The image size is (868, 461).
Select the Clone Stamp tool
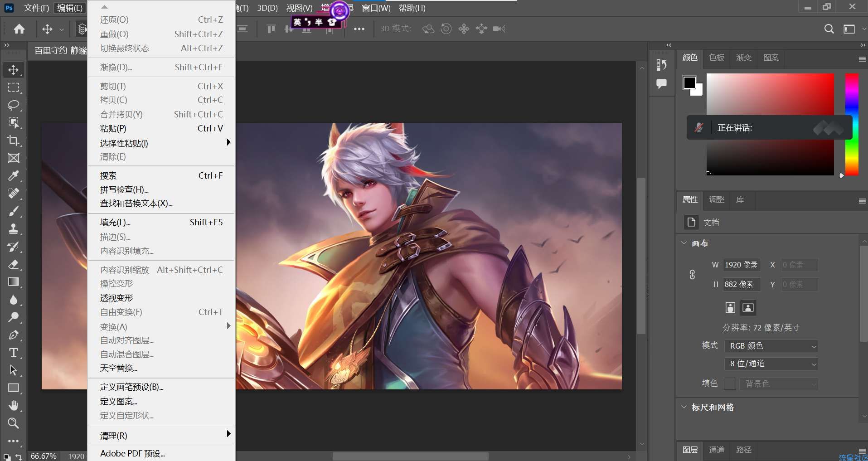click(x=14, y=229)
